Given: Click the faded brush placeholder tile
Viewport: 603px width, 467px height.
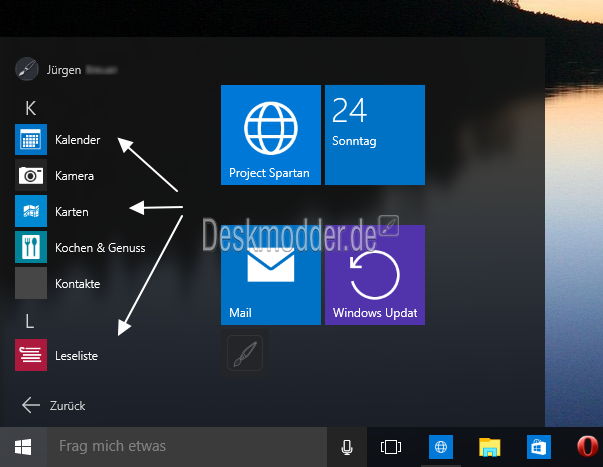Looking at the screenshot, I should click(245, 353).
